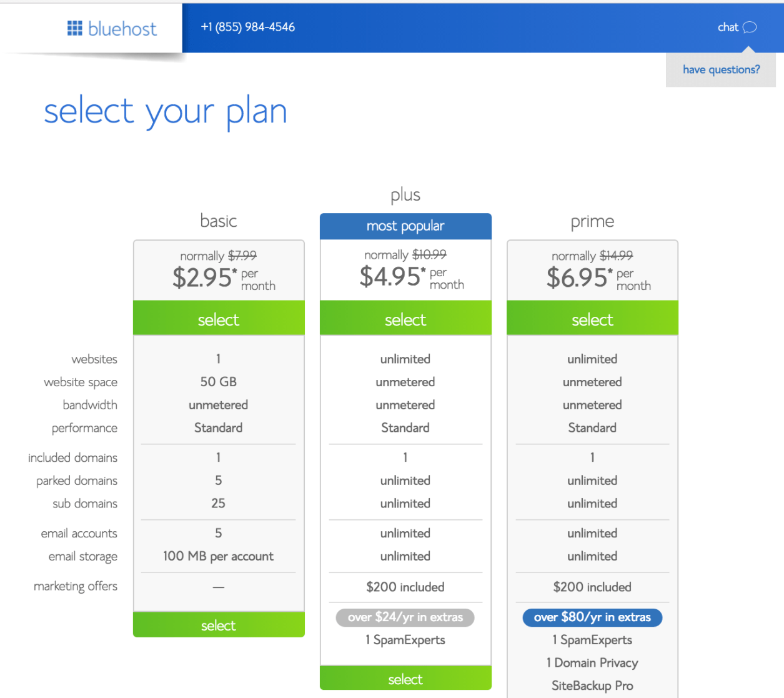Click the chat speech bubble icon

click(750, 27)
